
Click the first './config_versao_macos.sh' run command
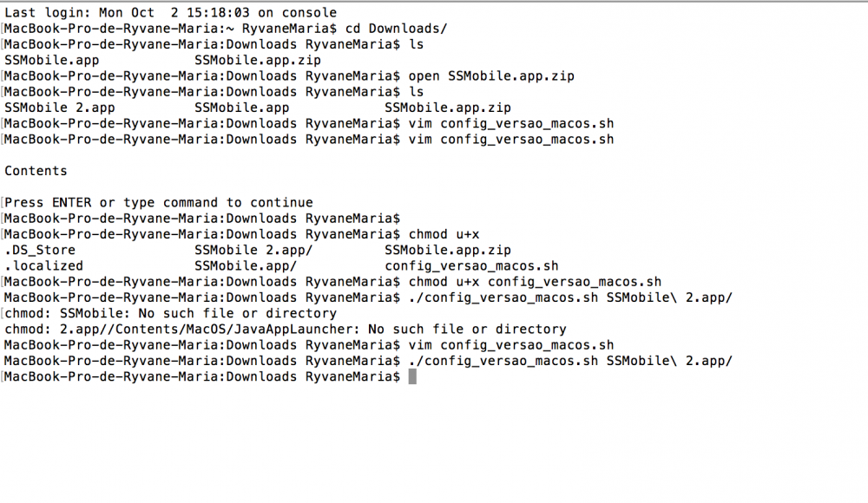(x=571, y=297)
